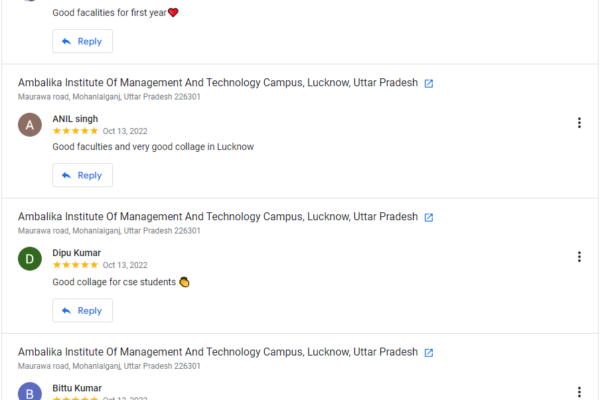Open Ambalika Institute title above Dipu Kumar's review
600x400 pixels.
tap(217, 217)
